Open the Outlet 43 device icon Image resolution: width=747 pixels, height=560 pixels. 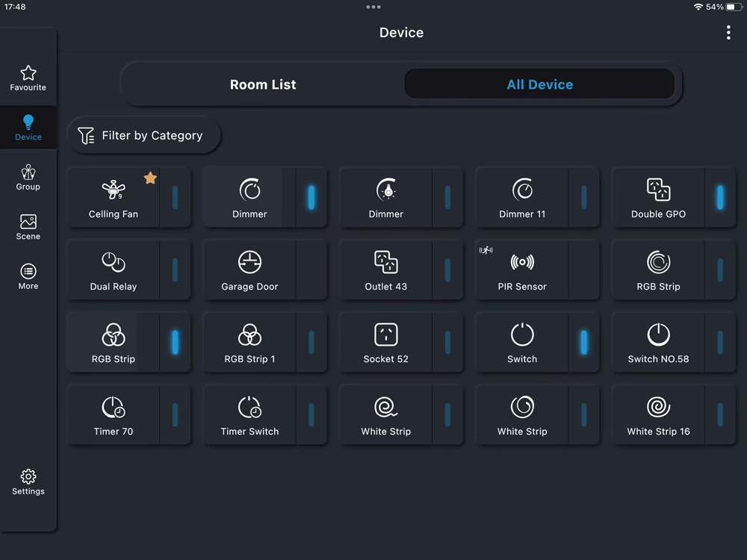click(386, 262)
